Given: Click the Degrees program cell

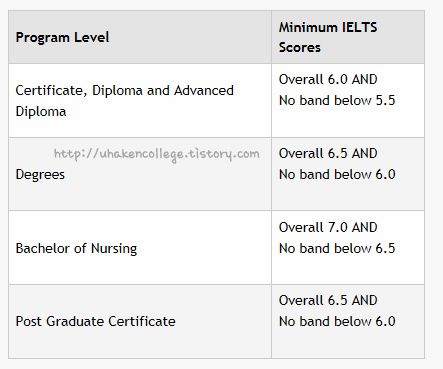Looking at the screenshot, I should click(x=140, y=174).
